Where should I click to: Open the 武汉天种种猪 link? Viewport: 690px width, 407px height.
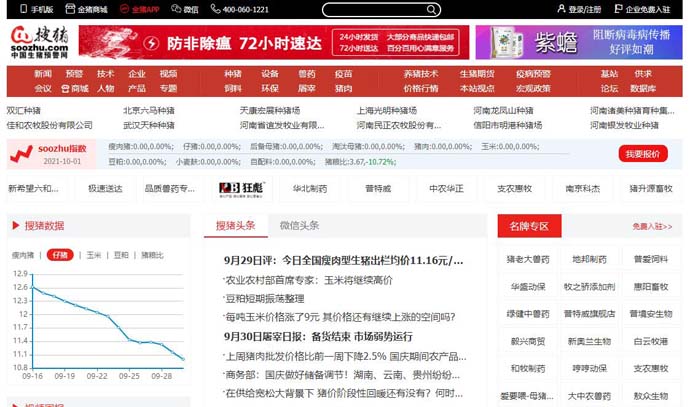(x=149, y=125)
